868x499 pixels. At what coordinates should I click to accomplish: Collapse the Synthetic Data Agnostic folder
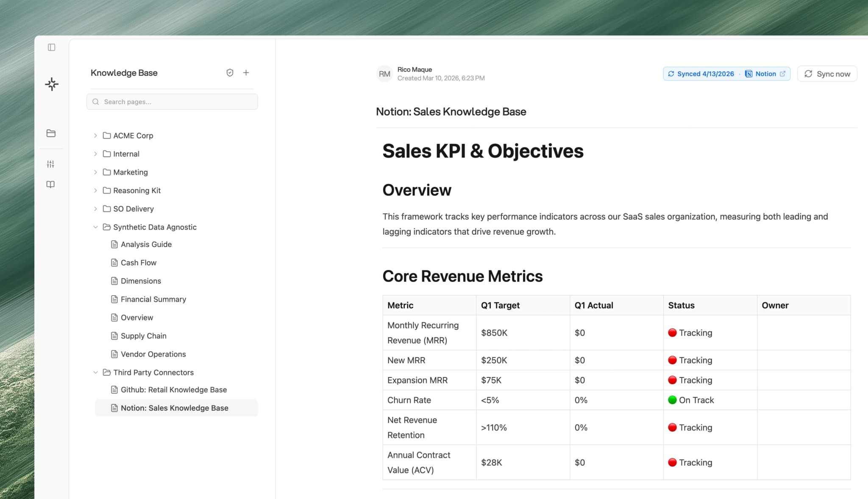point(95,227)
